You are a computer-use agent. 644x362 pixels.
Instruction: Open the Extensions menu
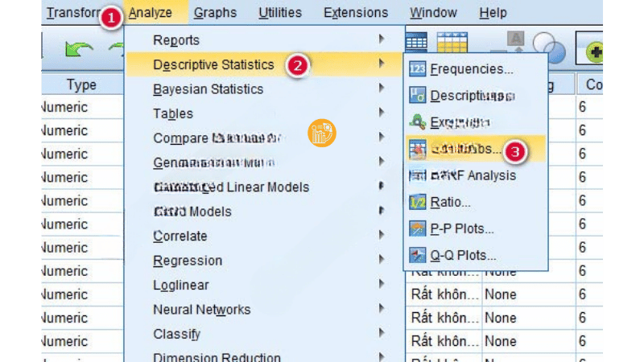[356, 13]
